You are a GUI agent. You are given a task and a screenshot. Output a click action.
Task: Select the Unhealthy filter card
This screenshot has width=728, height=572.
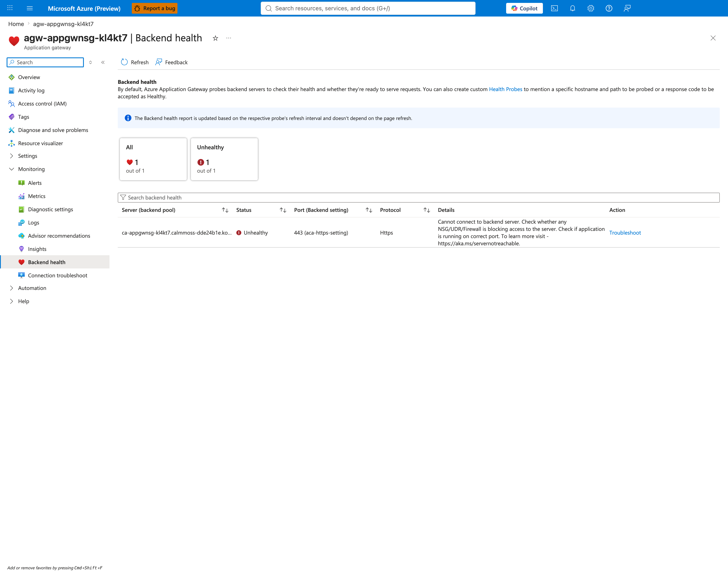click(x=224, y=159)
